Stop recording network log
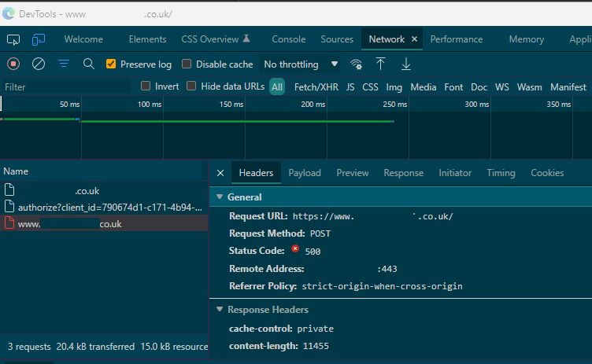The width and height of the screenshot is (592, 364). (13, 64)
